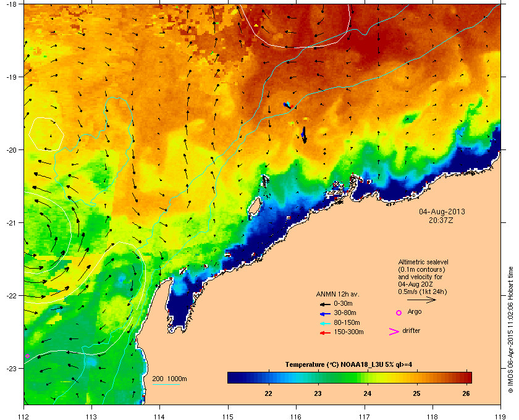Click the "(0.1m contours)" text
This screenshot has height=420, width=519.
(421, 269)
